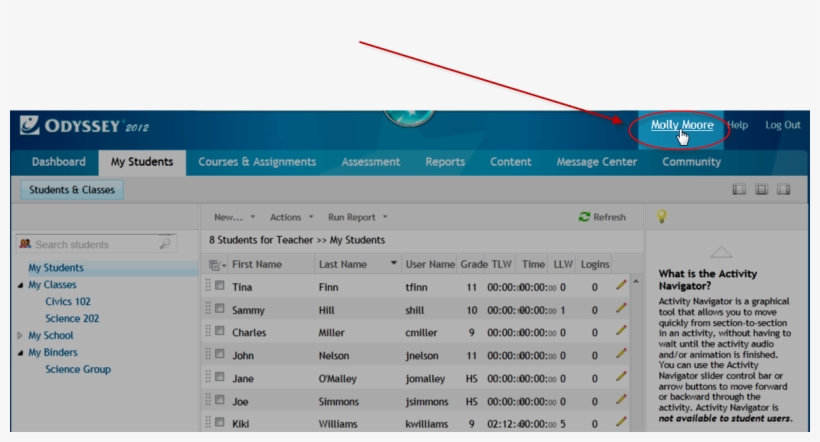This screenshot has height=442, width=820.
Task: Click the Molly Moore profile link
Action: 682,124
